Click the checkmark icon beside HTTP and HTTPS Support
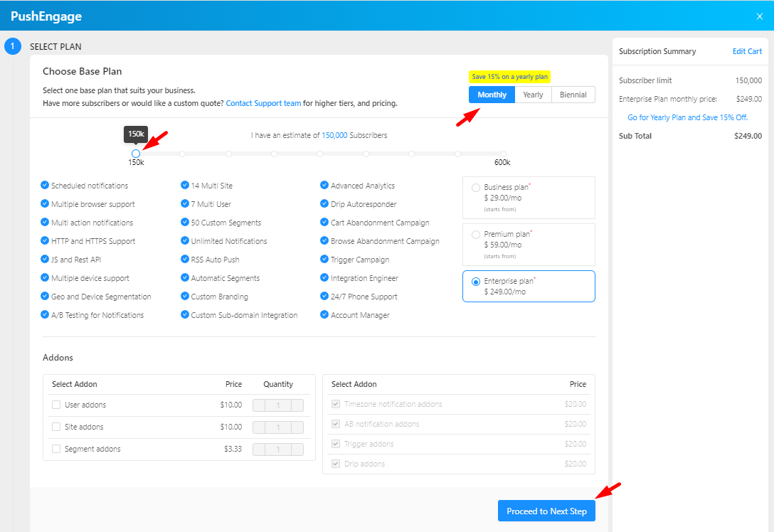774x532 pixels. [x=45, y=241]
